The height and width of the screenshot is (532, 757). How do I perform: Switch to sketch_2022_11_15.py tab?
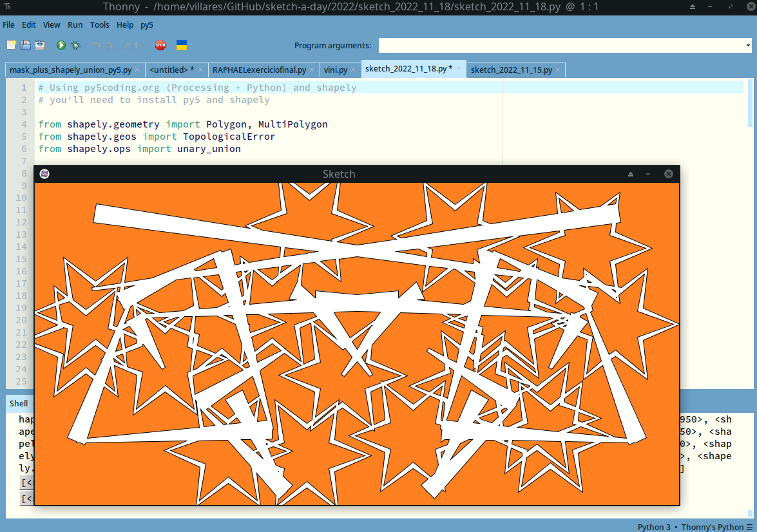pyautogui.click(x=511, y=70)
